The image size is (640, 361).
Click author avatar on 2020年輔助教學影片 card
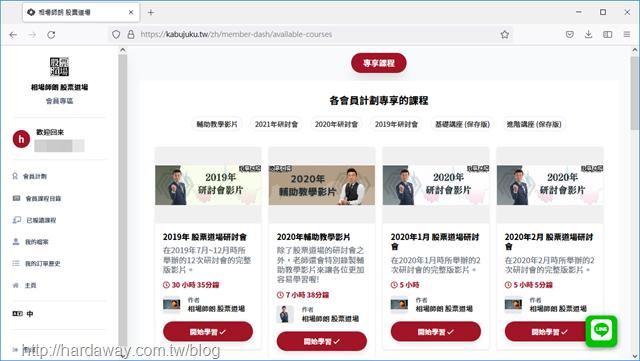285,314
